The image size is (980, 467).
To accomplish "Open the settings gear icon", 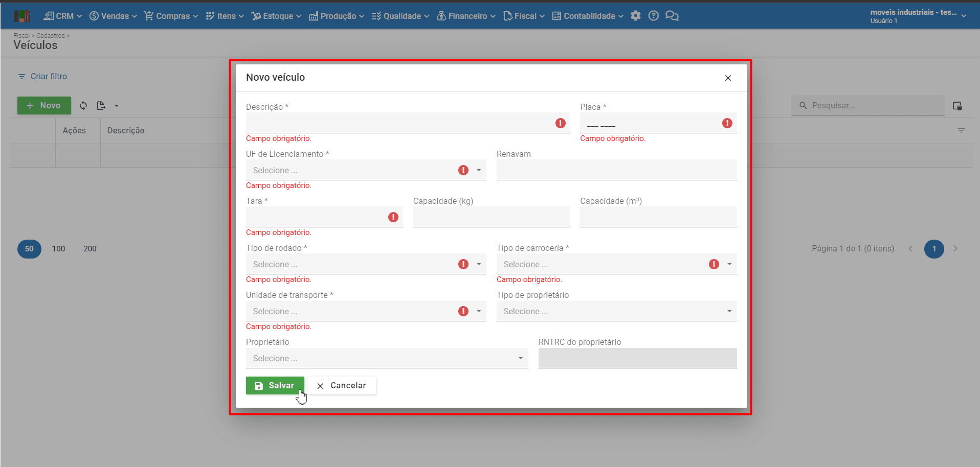I will 636,16.
